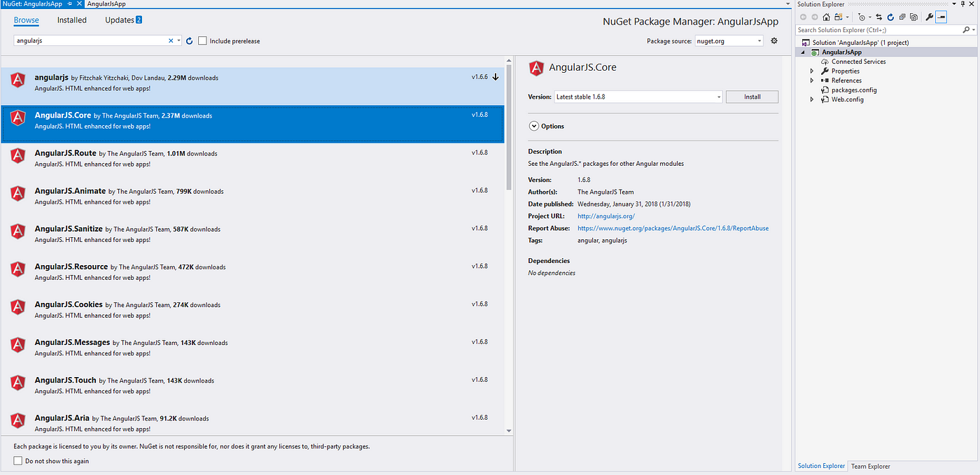980x475 pixels.
Task: Click the AngularJS.Touch package icon
Action: point(18,383)
